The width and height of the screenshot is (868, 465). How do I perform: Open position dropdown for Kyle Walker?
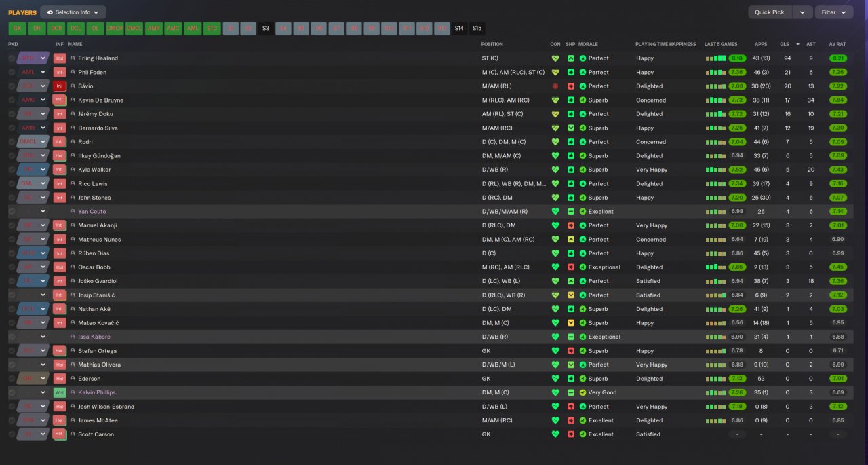click(43, 170)
